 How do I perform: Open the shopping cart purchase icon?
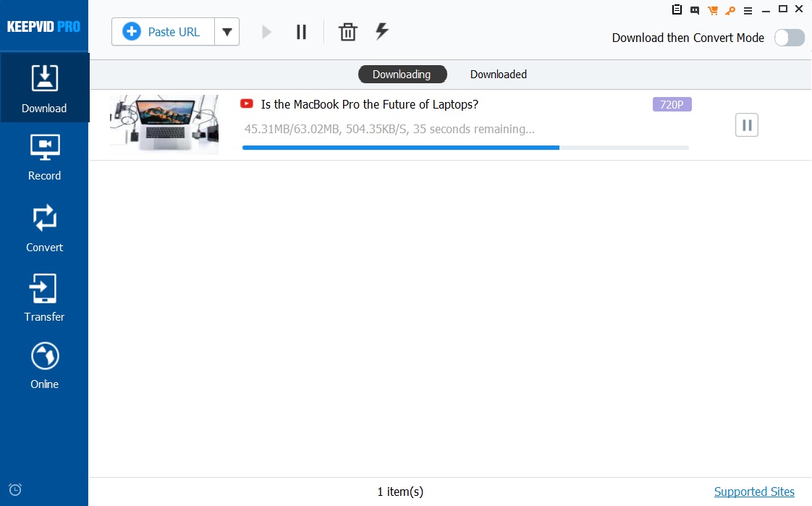pyautogui.click(x=713, y=10)
